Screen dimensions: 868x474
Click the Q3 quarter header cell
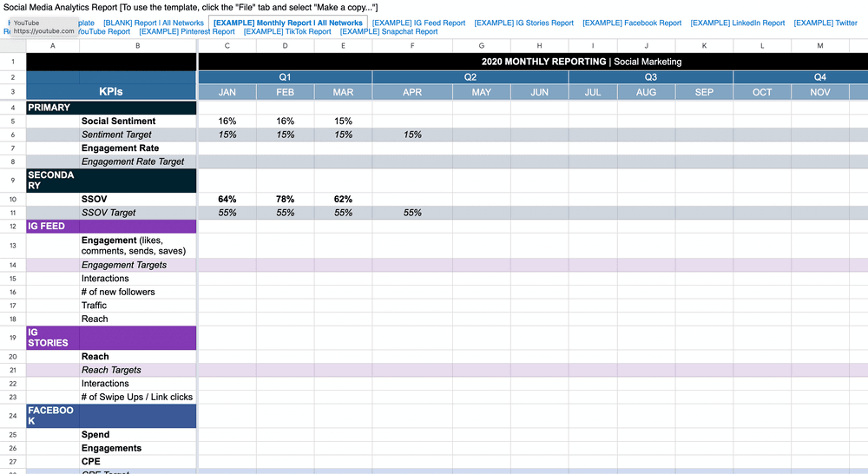[650, 76]
